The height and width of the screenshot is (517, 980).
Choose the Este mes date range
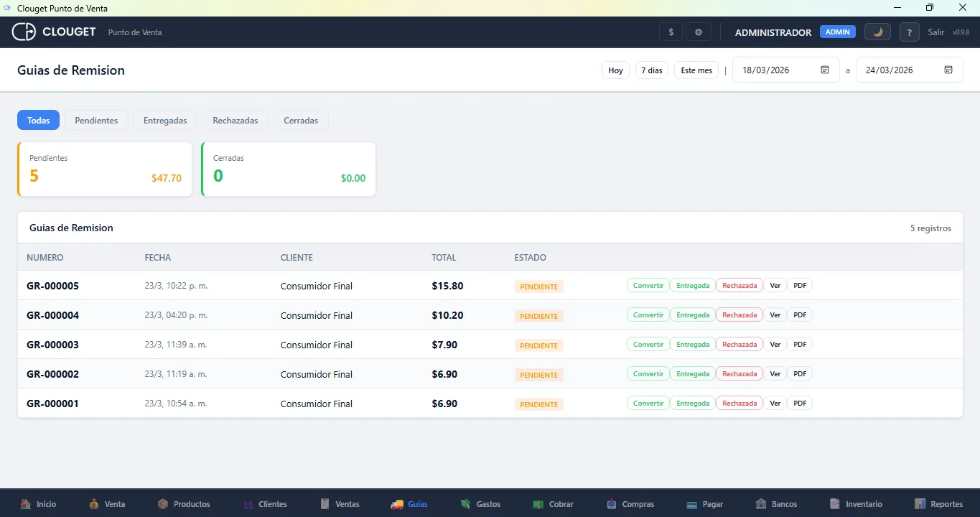pyautogui.click(x=696, y=70)
